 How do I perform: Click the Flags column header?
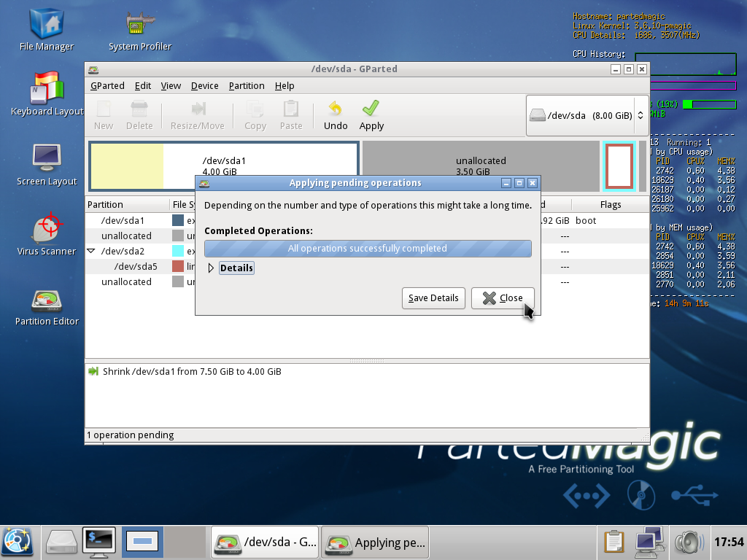pos(611,205)
